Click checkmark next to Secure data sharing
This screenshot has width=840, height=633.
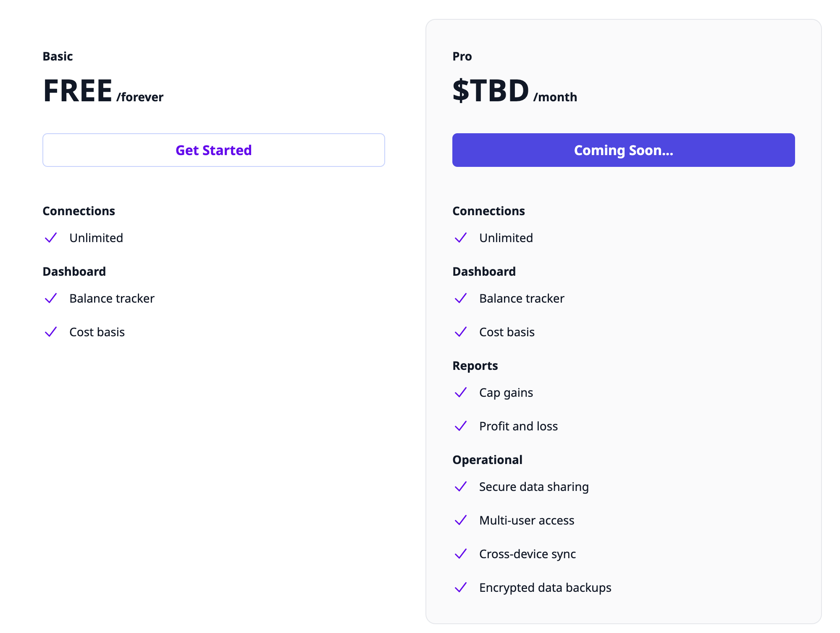[461, 487]
